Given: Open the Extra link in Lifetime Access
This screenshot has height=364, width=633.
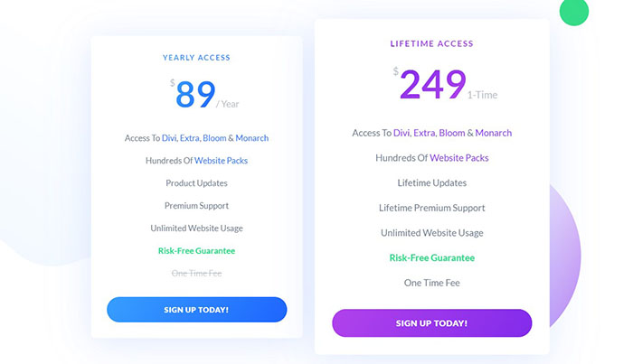Looking at the screenshot, I should (x=425, y=133).
